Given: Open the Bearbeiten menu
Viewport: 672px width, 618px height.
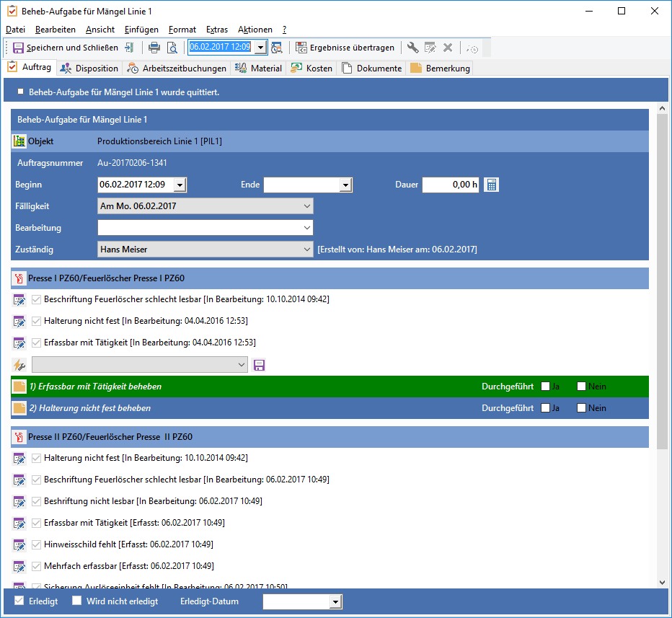Looking at the screenshot, I should point(56,30).
